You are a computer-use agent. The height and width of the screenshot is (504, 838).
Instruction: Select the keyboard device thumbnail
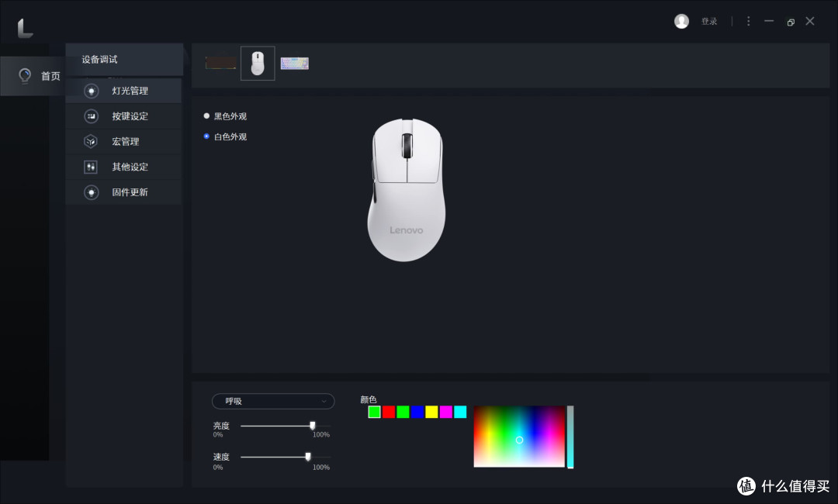[x=295, y=64]
